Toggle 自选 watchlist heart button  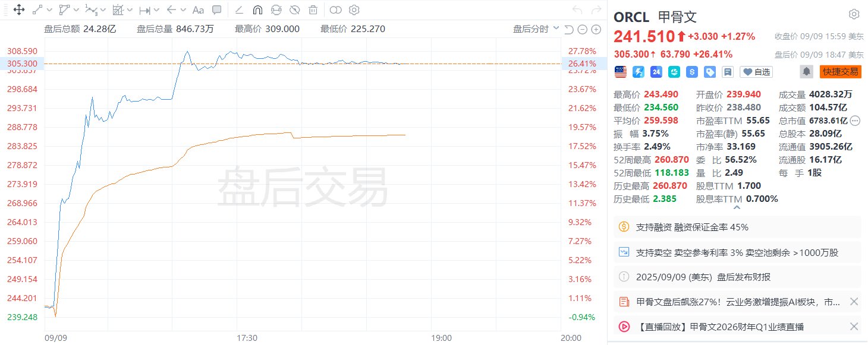(x=756, y=71)
